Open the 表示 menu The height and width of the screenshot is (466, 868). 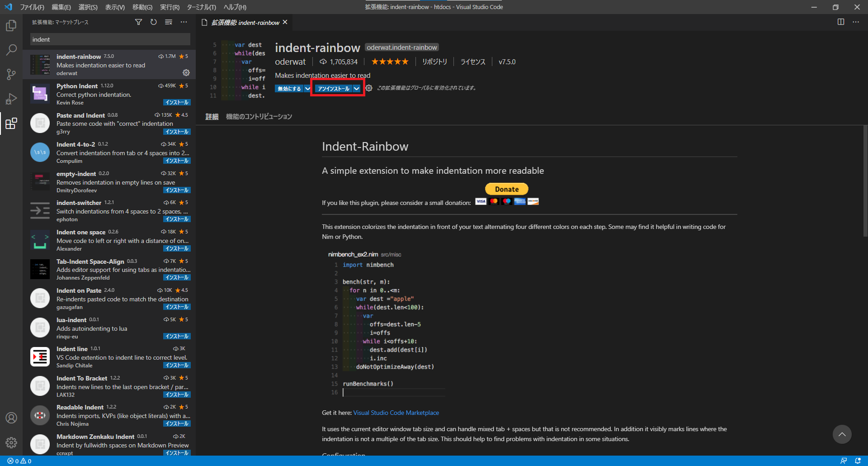115,7
